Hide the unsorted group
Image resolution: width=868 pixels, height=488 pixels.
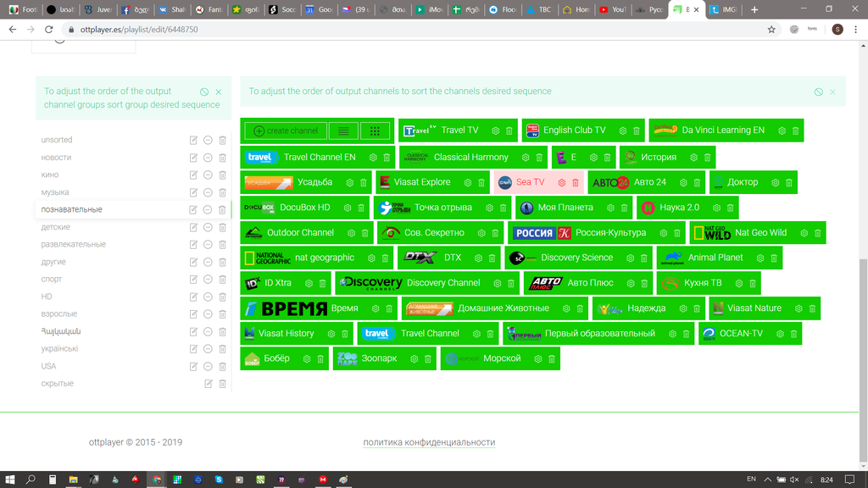tap(208, 141)
